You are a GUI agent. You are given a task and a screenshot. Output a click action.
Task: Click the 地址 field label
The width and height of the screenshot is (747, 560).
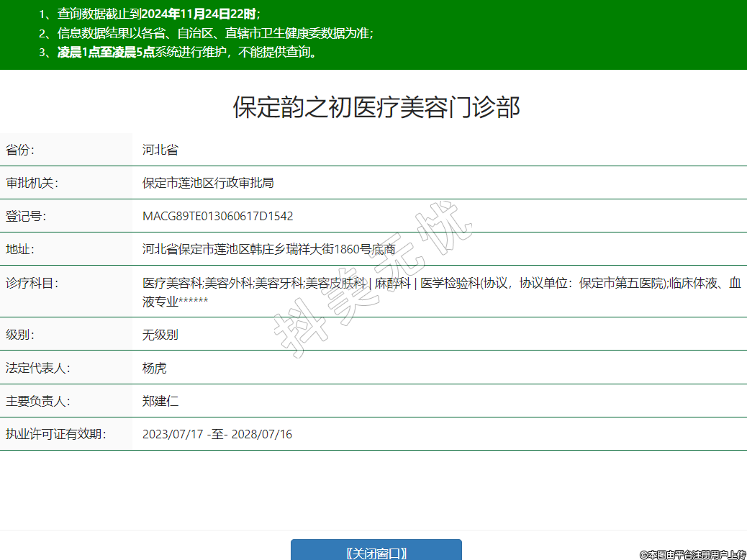click(x=20, y=249)
